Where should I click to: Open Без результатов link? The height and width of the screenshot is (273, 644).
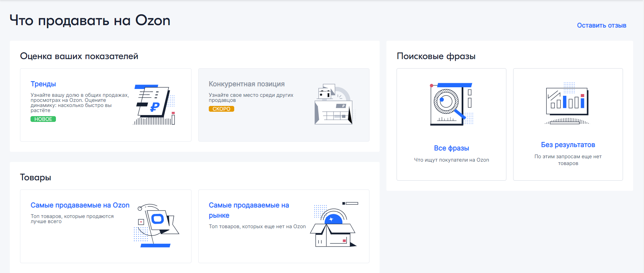[x=568, y=145]
